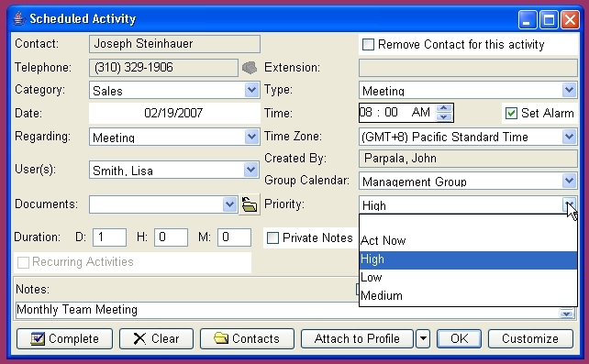Select High in the Priority list
The height and width of the screenshot is (364, 589).
[468, 259]
